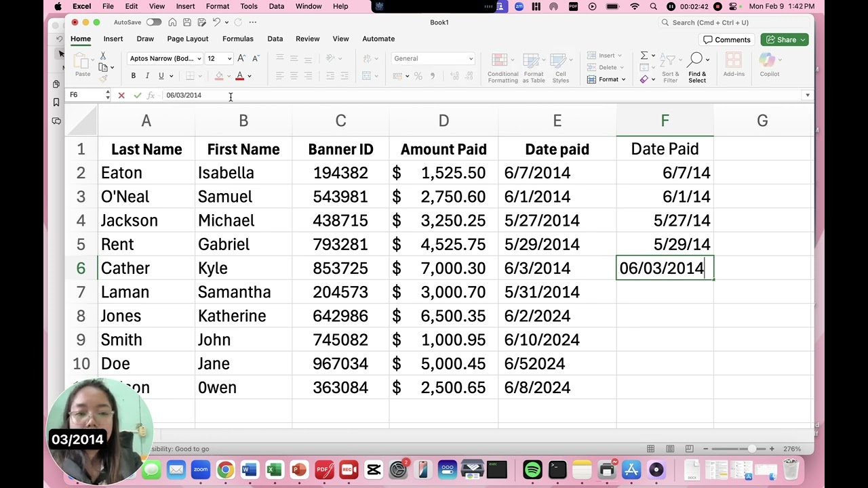Click the fill color bucket swatch
Screen dimensions: 868x488
coord(219,76)
